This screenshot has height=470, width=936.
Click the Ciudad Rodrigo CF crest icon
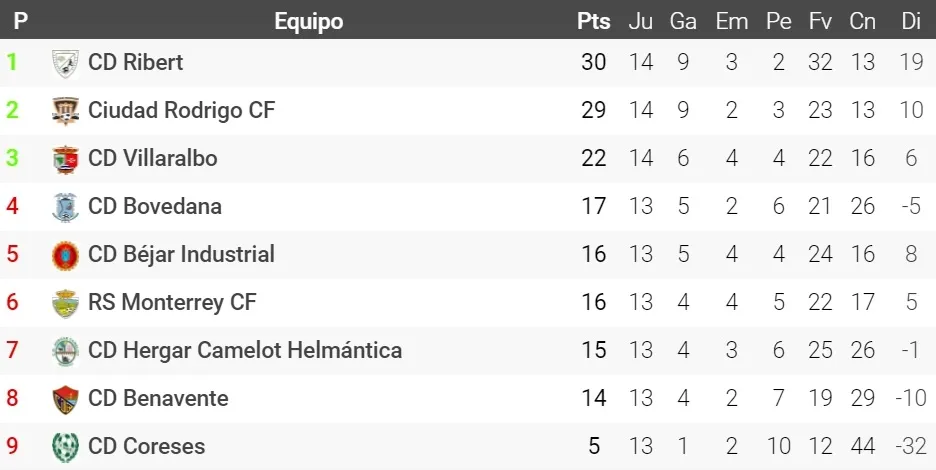click(x=65, y=111)
